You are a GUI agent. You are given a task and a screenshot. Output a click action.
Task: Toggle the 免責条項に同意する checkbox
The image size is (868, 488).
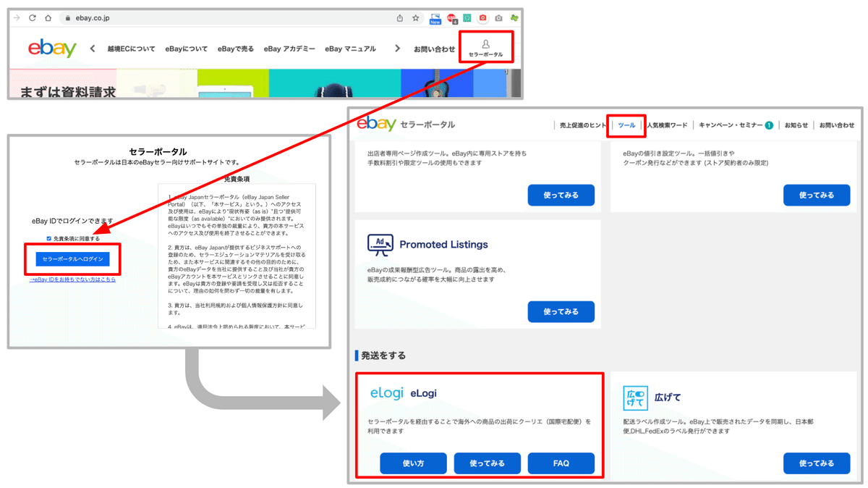pos(49,238)
